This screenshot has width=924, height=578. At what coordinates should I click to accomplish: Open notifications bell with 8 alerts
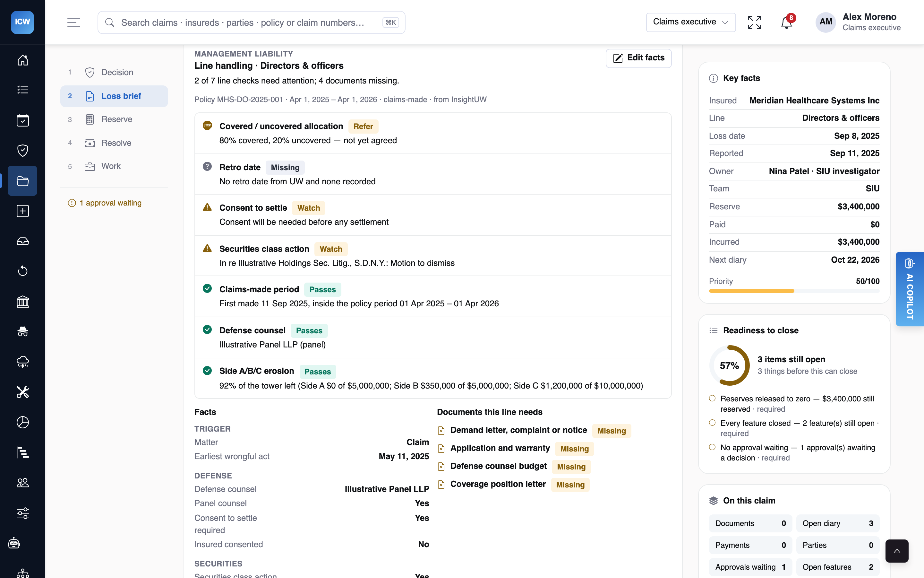pos(787,22)
